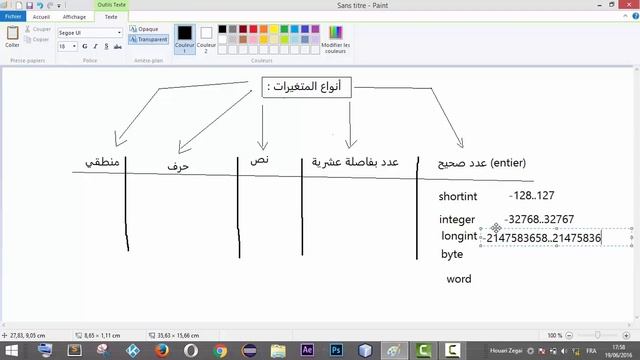Screen dimensions: 640x360
Task: Click the Paint help question mark icon
Action: tap(636, 16)
